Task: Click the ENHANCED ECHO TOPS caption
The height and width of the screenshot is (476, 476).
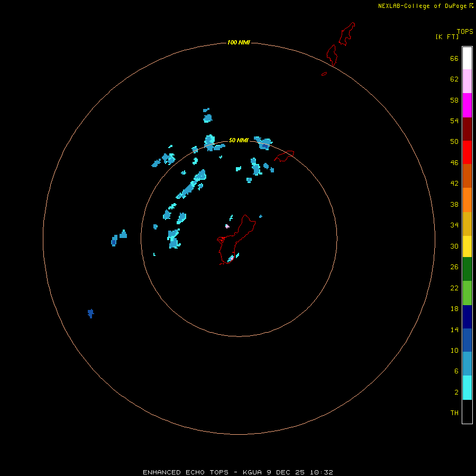Action: (x=186, y=472)
